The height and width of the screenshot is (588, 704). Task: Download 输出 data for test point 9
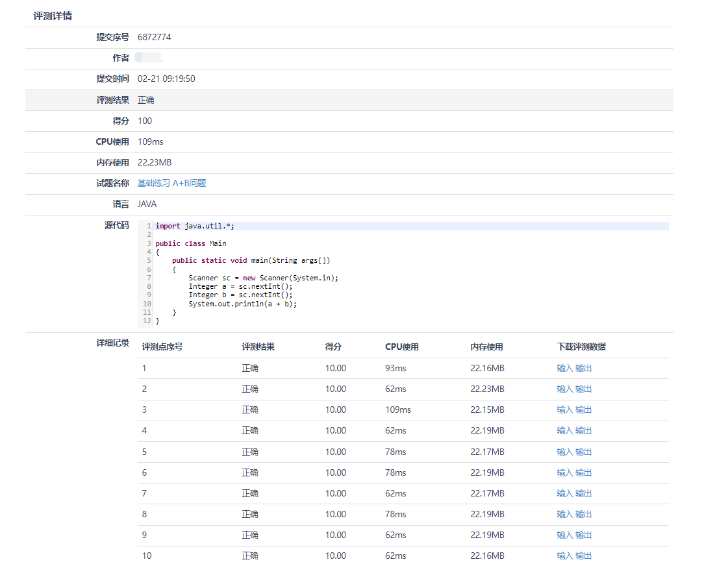point(584,535)
